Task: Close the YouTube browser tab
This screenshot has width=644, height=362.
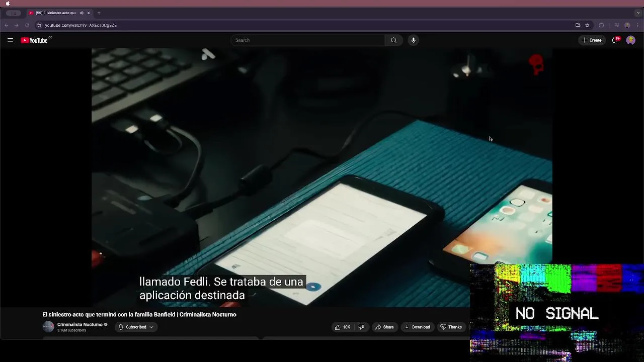Action: click(x=89, y=13)
